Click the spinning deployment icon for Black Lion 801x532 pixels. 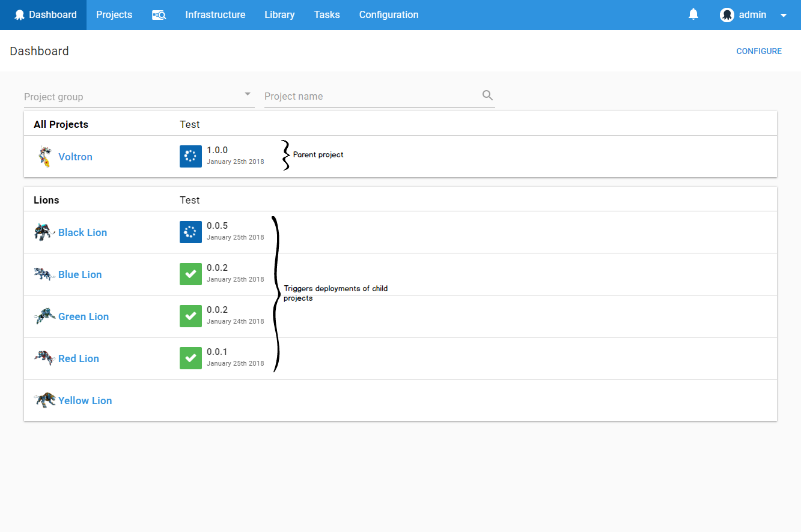(190, 232)
